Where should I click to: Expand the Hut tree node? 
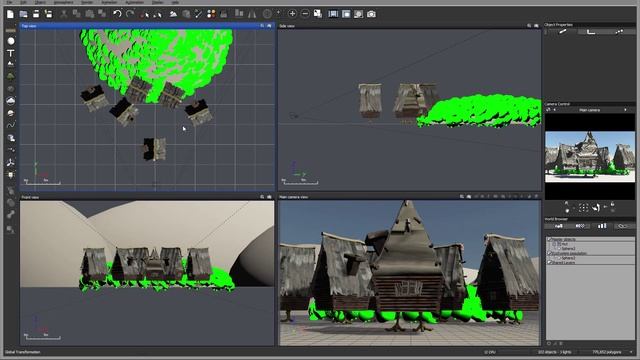tap(555, 244)
